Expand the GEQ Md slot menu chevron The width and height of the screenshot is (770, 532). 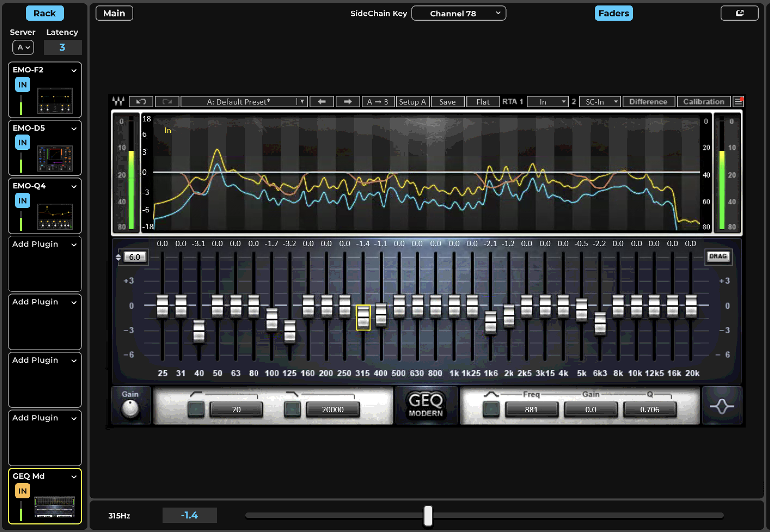pyautogui.click(x=74, y=477)
